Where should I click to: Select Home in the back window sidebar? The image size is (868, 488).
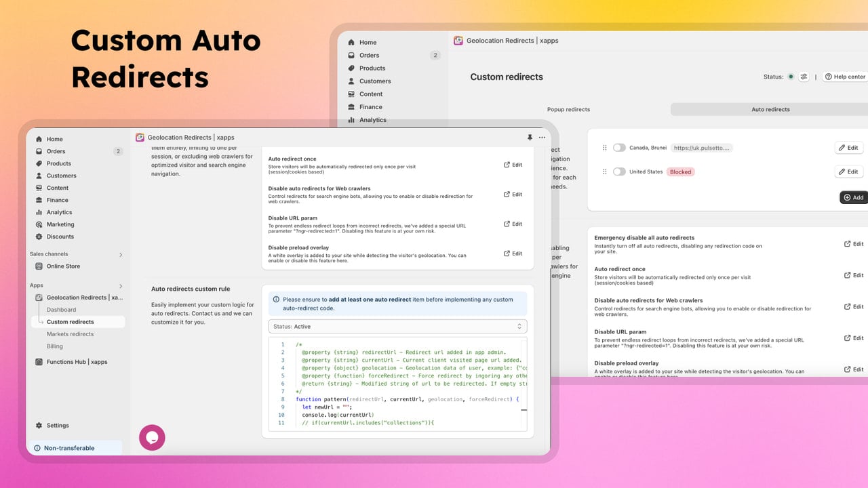[368, 42]
